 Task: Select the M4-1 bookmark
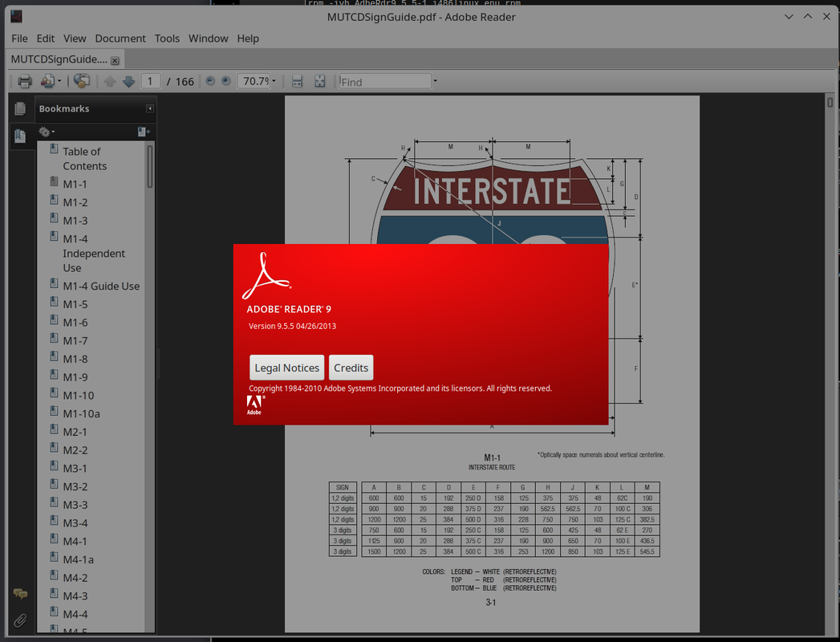click(x=75, y=541)
